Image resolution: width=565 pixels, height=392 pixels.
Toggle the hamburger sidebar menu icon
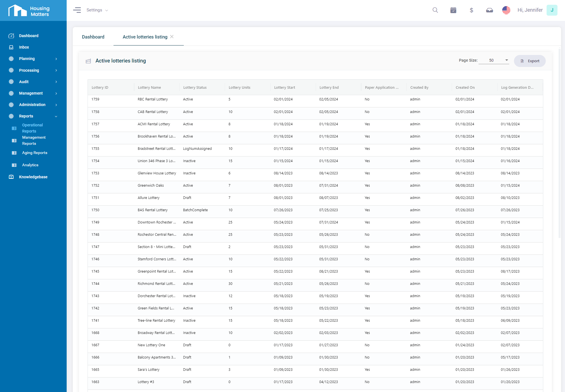coord(77,10)
